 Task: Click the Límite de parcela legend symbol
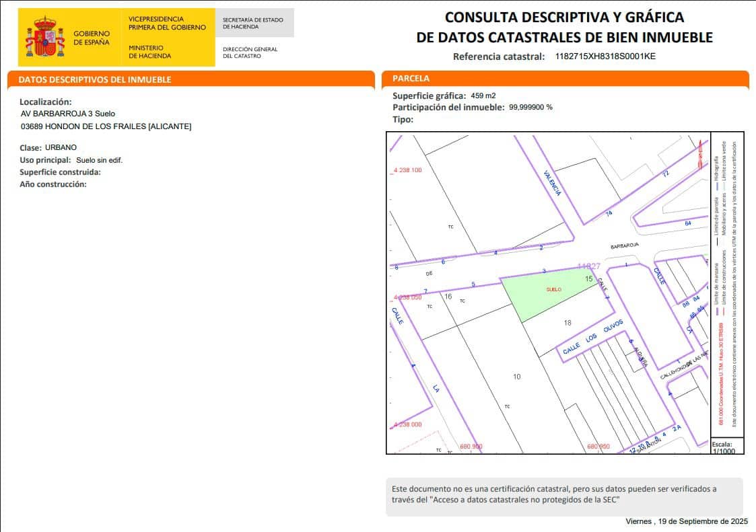pos(718,242)
